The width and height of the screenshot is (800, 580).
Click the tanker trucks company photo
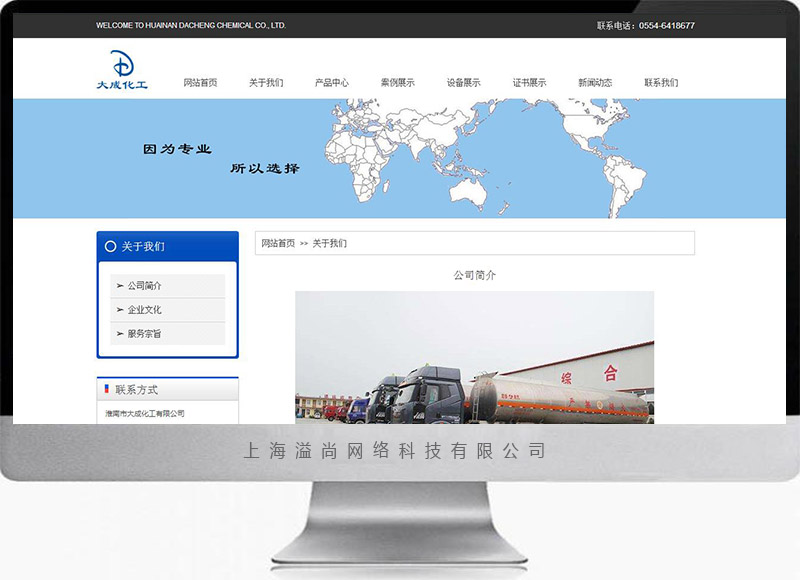[474, 357]
